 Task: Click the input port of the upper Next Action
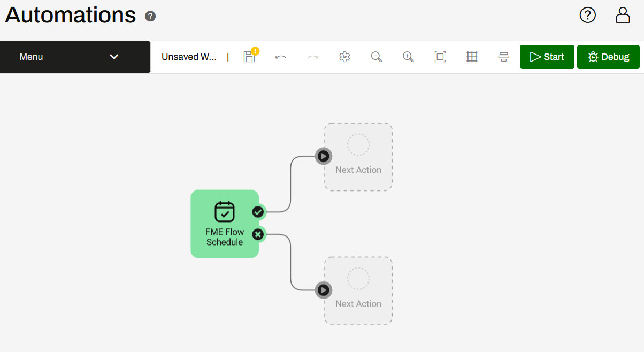(x=323, y=156)
